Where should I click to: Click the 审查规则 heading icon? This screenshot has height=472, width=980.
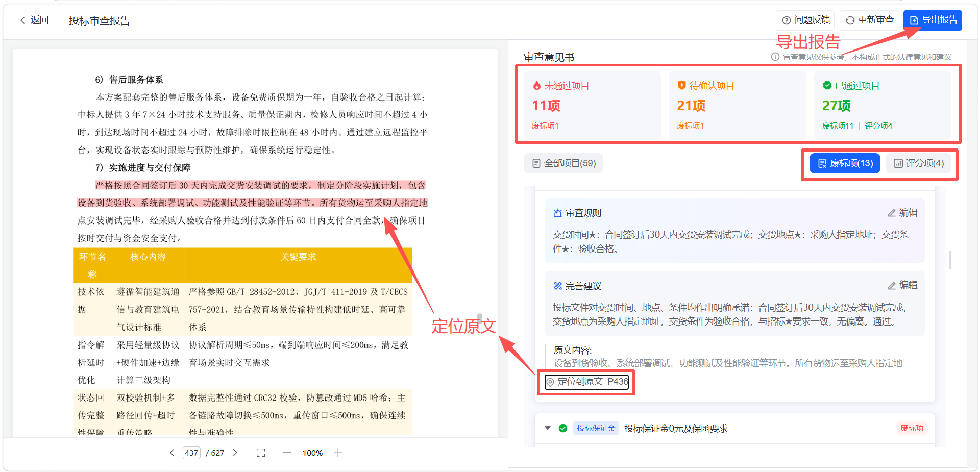(x=558, y=213)
